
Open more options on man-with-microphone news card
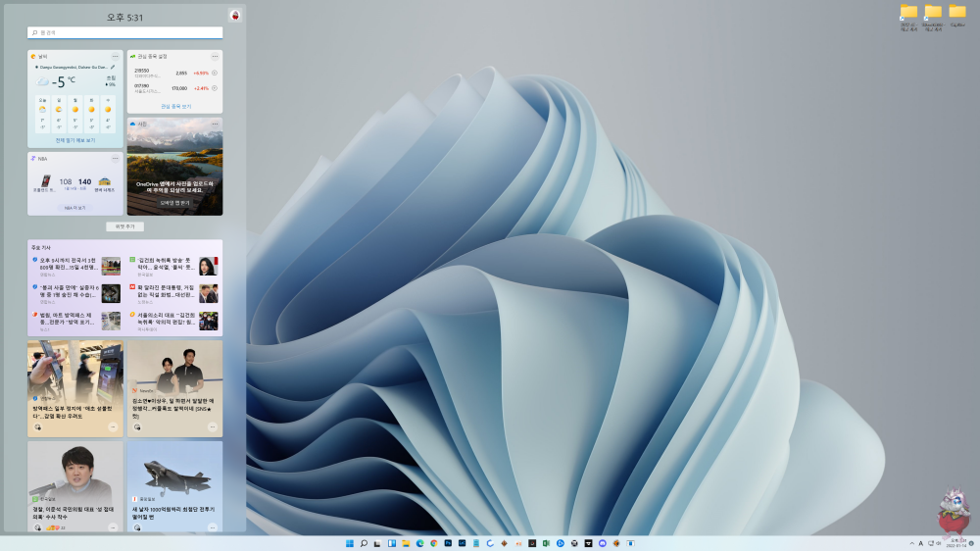click(x=113, y=527)
